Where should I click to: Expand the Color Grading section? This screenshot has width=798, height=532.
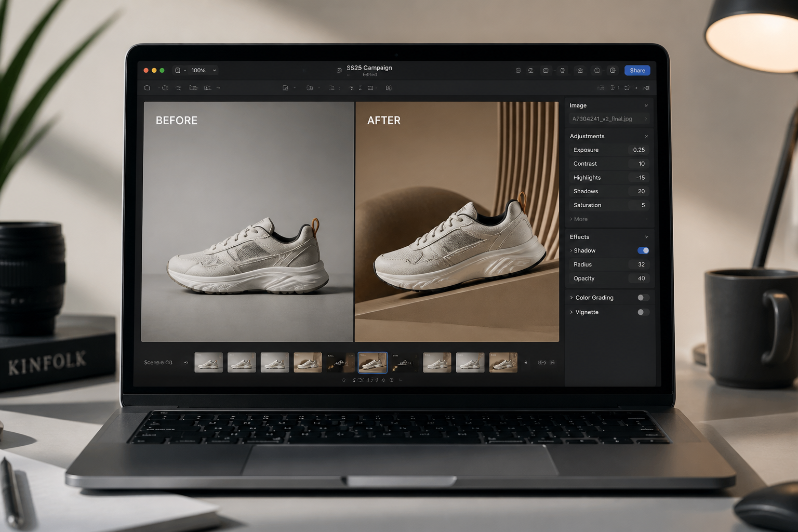pyautogui.click(x=571, y=298)
